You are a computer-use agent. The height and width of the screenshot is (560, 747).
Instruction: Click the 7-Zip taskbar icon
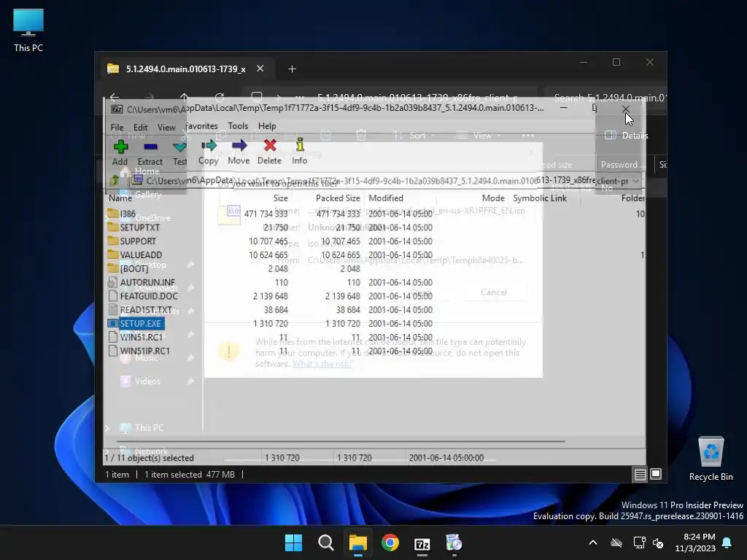tap(422, 542)
